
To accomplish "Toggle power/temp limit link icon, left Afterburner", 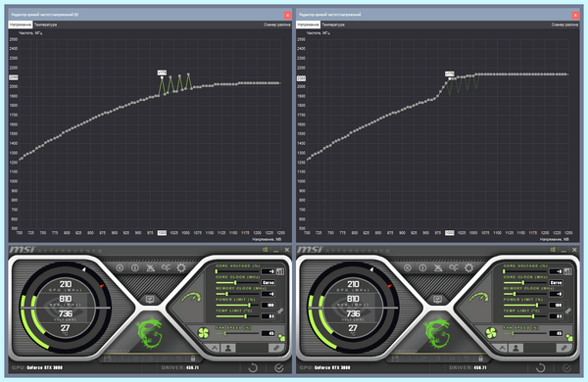I will (280, 310).
